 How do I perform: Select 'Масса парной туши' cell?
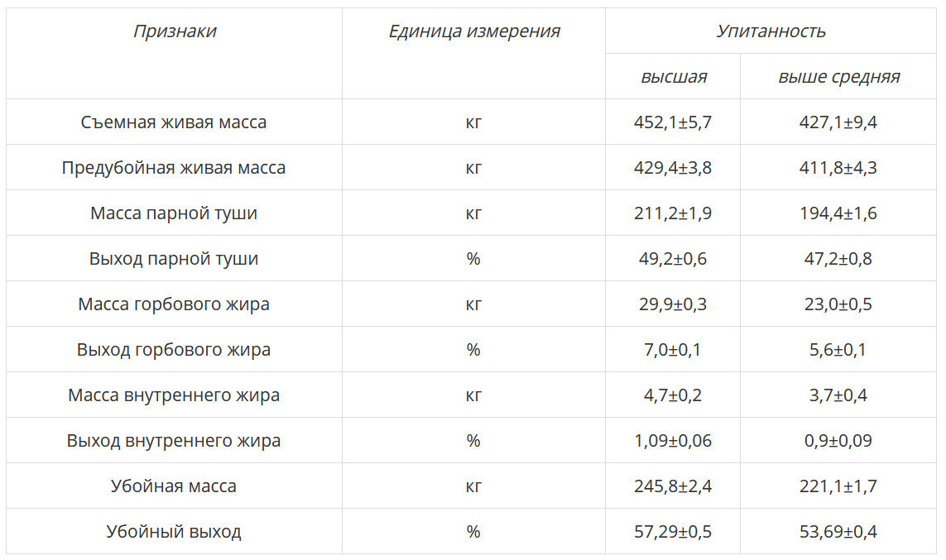[174, 213]
